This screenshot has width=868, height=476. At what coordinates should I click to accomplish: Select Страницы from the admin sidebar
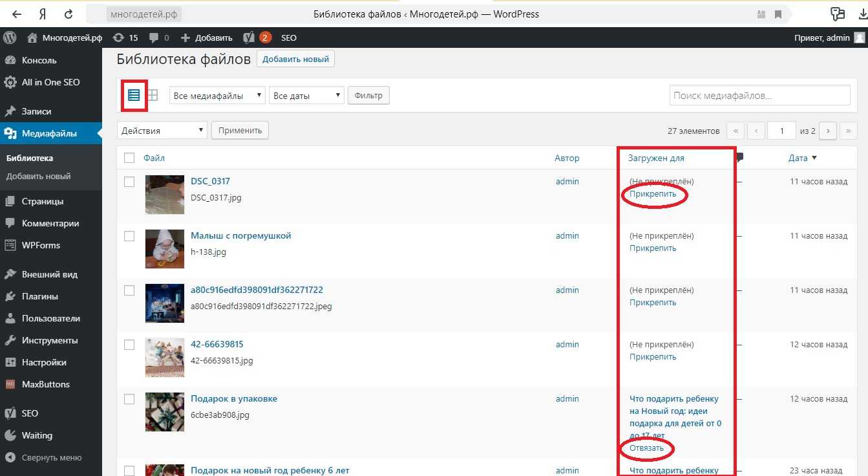43,201
